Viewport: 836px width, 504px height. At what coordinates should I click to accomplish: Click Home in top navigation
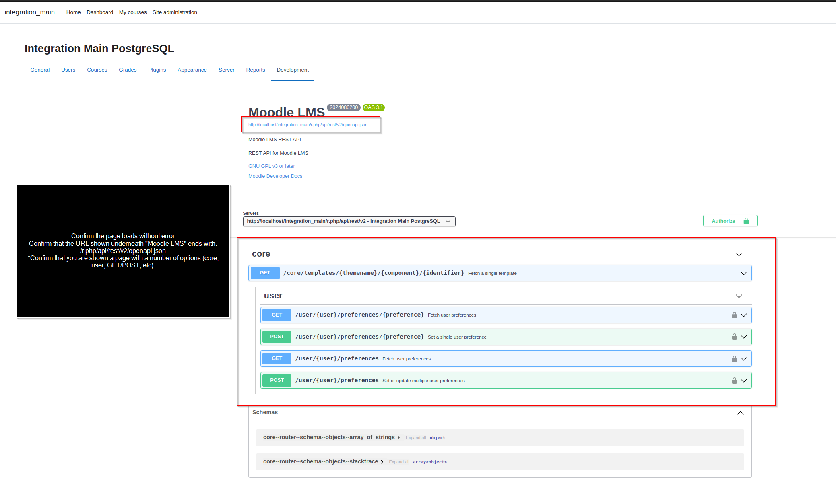click(x=73, y=12)
